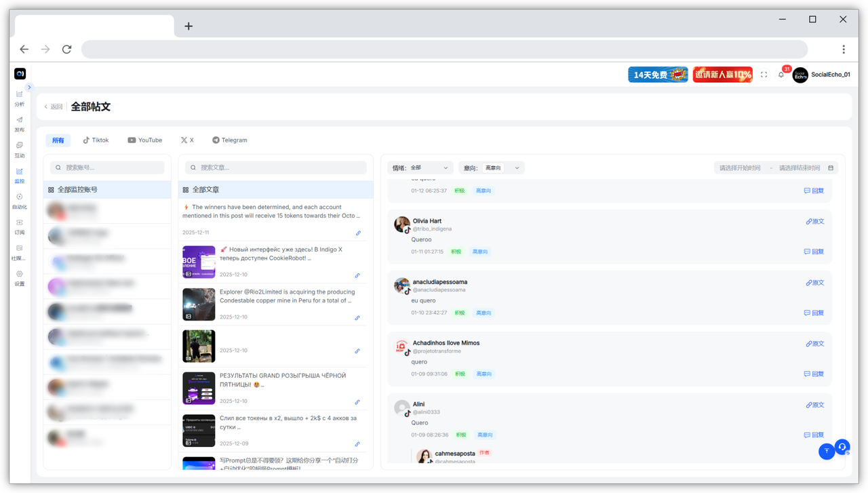This screenshot has height=493, width=868.
Task: Click link icon on the 2025-12-11 post
Action: (x=358, y=233)
